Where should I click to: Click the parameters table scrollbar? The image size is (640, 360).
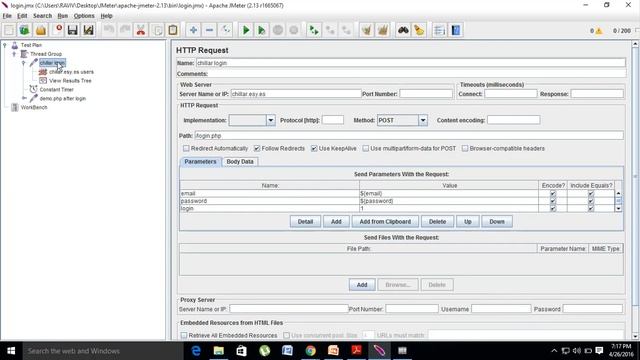tap(618, 201)
